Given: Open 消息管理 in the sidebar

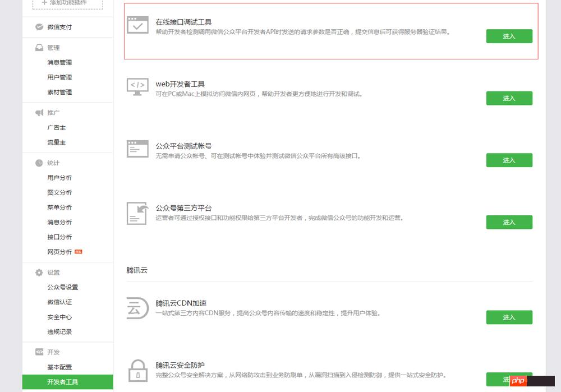Looking at the screenshot, I should tap(59, 62).
